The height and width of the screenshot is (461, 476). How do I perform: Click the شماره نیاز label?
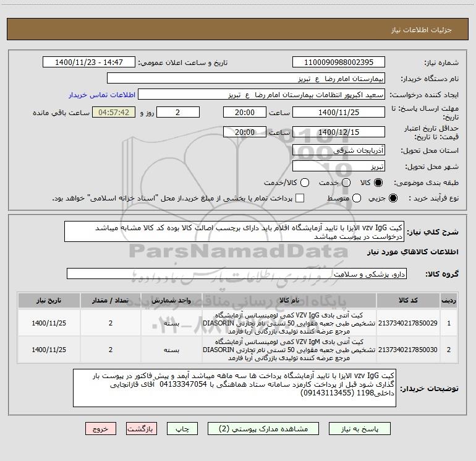pos(441,63)
